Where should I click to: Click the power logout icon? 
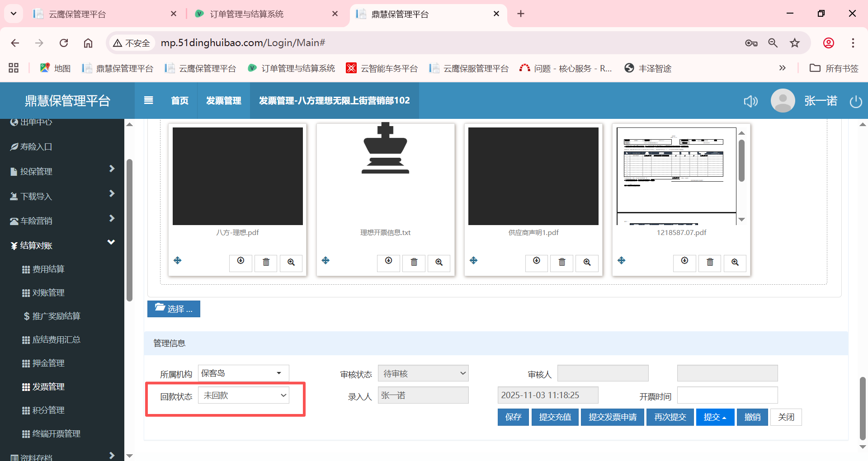pyautogui.click(x=856, y=101)
